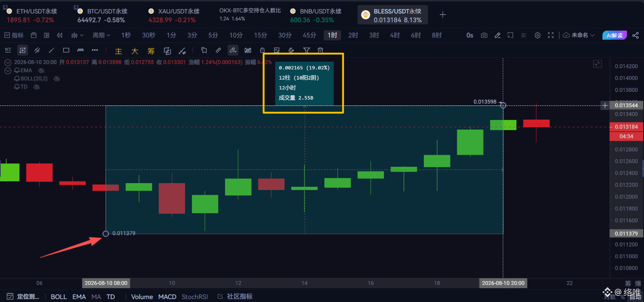Toggle the highlighted brush drawing tool

point(233,50)
